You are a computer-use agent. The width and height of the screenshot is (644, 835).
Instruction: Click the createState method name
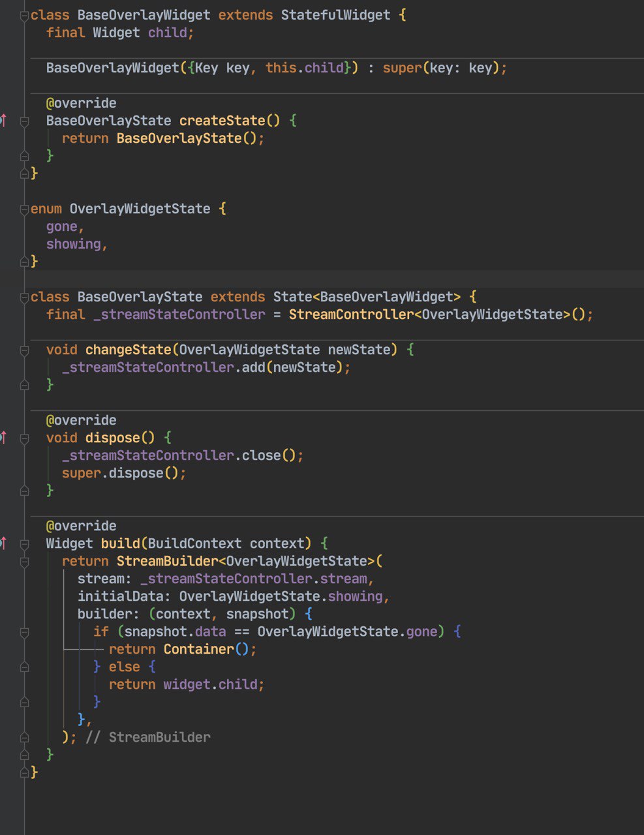point(222,121)
